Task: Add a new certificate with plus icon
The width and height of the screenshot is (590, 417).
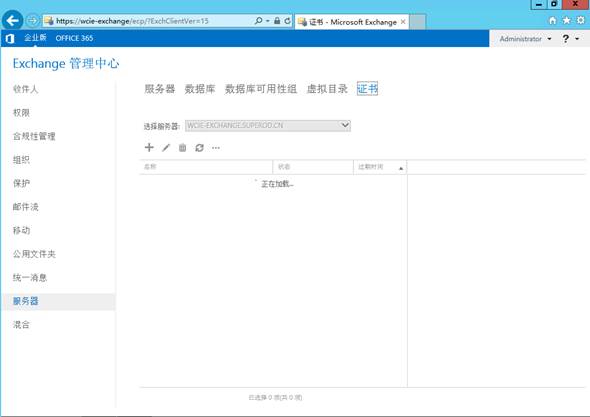Action: click(149, 148)
